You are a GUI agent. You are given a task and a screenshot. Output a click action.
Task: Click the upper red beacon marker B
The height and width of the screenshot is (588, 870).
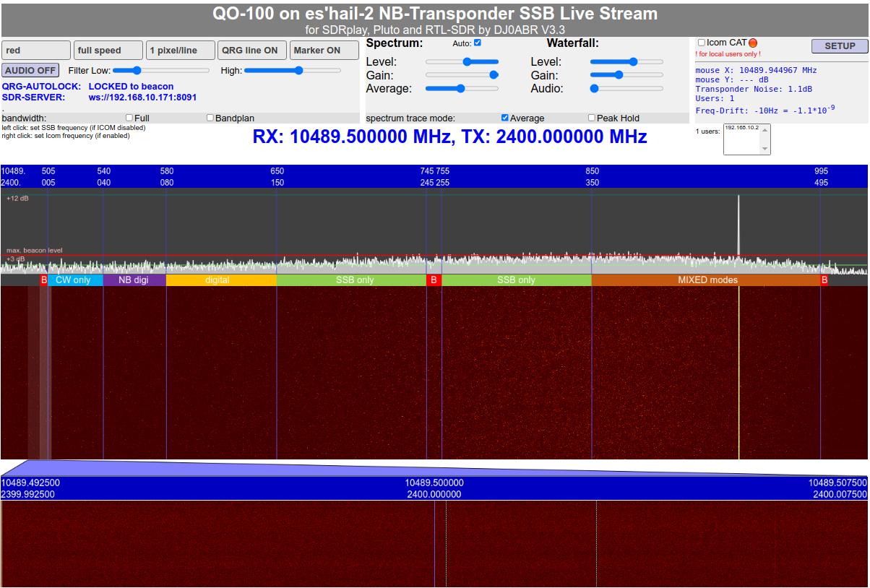tap(824, 280)
